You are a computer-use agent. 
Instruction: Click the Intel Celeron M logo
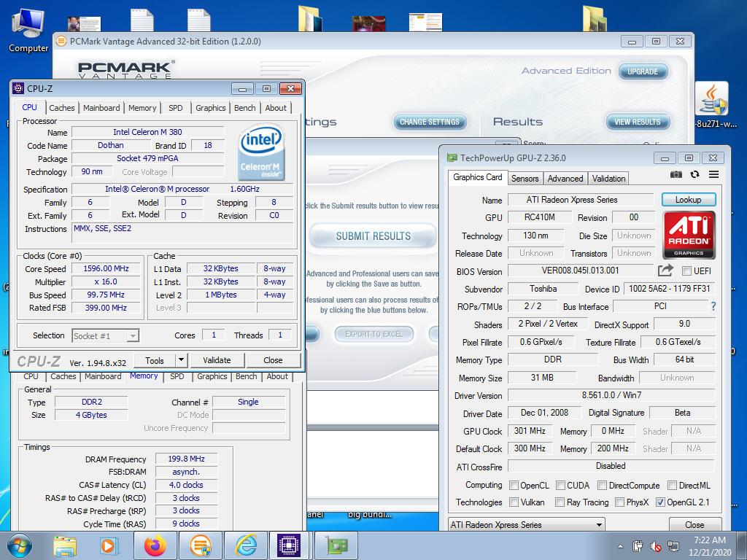coord(261,152)
